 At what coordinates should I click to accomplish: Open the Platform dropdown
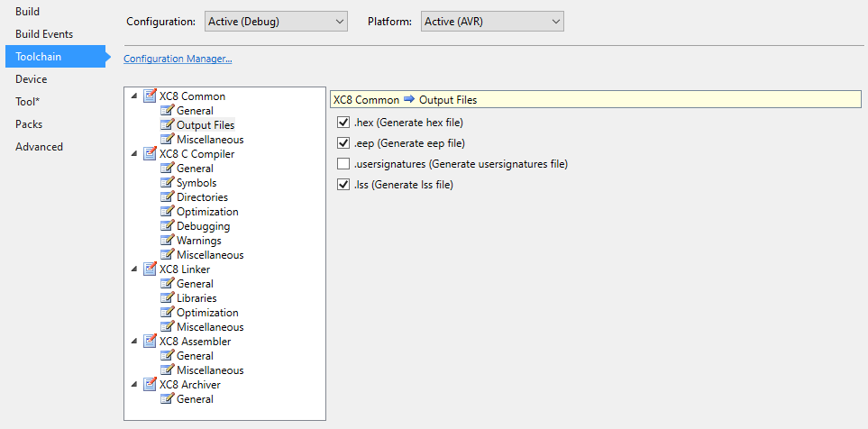[x=491, y=21]
